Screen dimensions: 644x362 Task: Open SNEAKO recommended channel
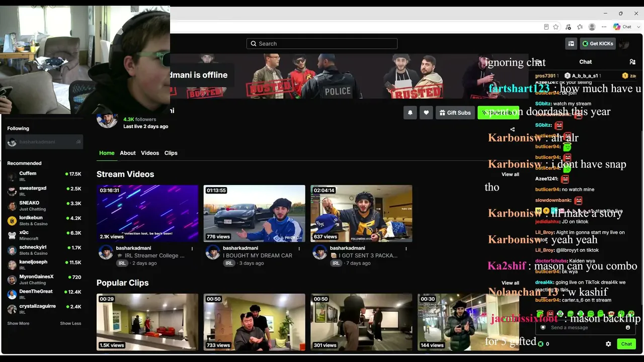click(x=44, y=206)
